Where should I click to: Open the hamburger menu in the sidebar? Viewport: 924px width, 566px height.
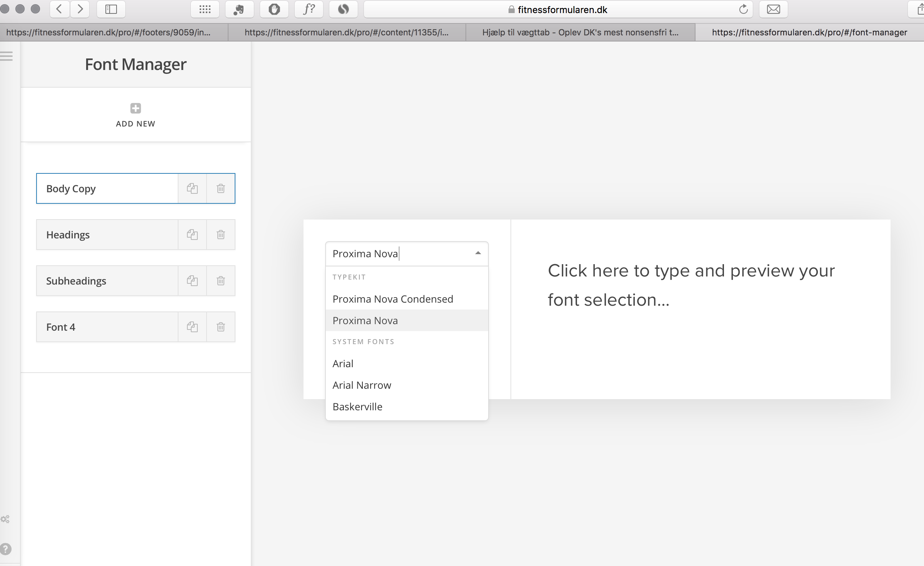pyautogui.click(x=6, y=56)
